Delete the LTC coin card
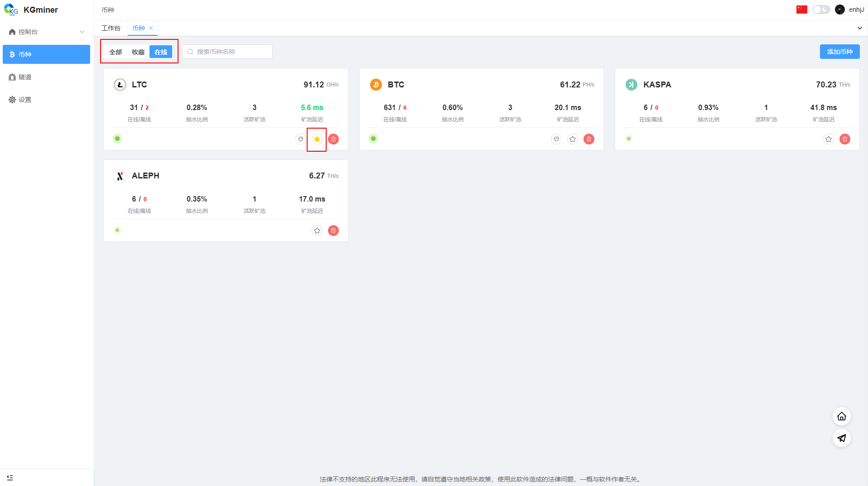 333,139
